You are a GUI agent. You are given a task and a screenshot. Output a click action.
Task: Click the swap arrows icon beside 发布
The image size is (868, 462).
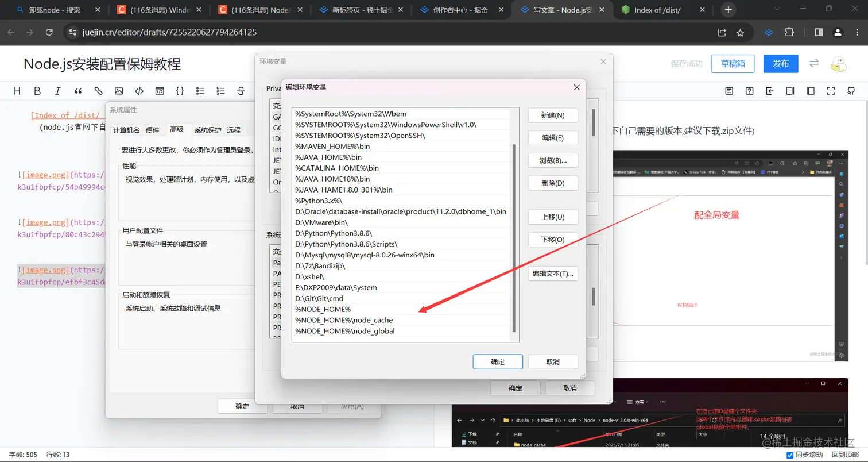[x=814, y=63]
